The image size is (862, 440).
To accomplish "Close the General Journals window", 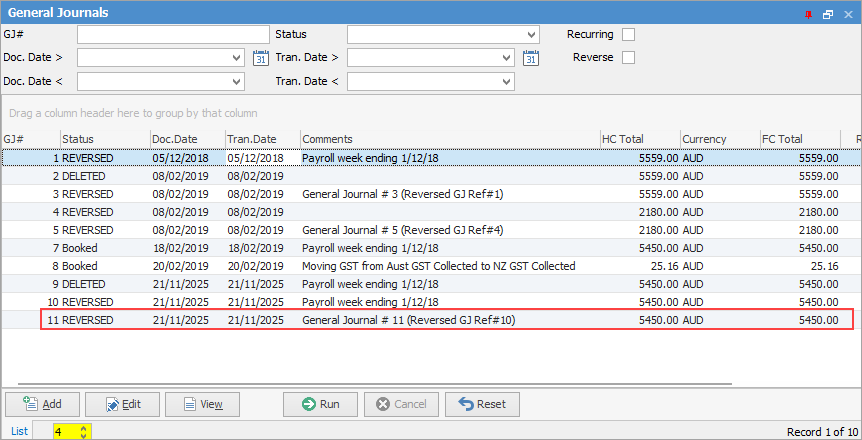I will pos(848,14).
